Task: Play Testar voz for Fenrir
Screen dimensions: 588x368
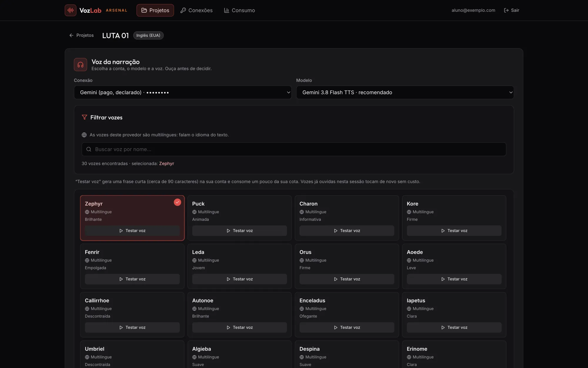Action: pyautogui.click(x=132, y=279)
